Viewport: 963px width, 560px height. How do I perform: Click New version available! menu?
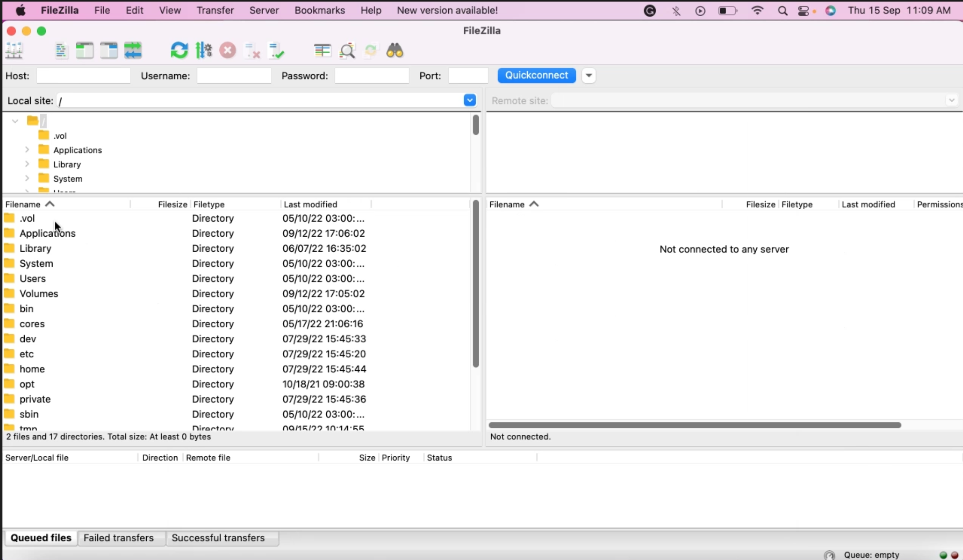pos(447,10)
